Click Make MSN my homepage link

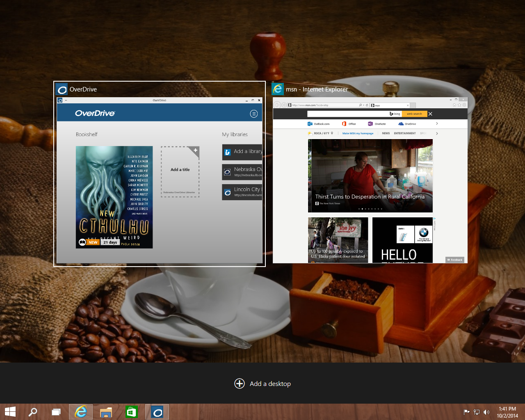(x=358, y=133)
